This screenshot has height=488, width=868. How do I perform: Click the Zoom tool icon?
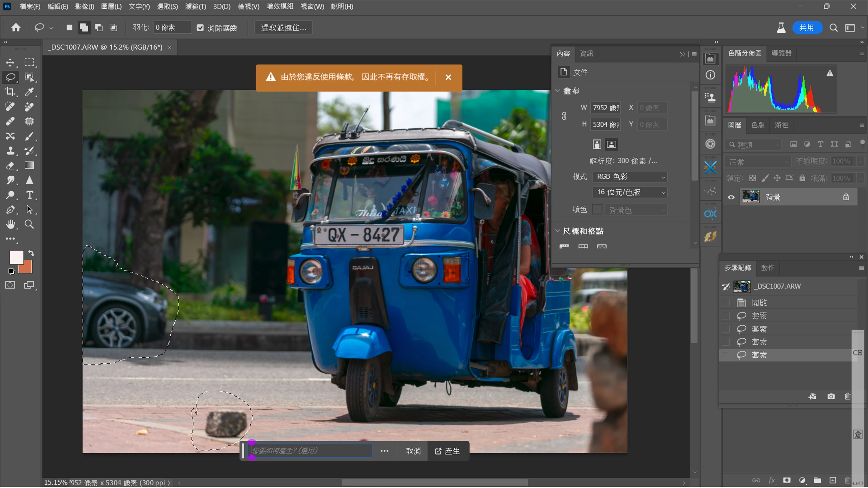29,224
